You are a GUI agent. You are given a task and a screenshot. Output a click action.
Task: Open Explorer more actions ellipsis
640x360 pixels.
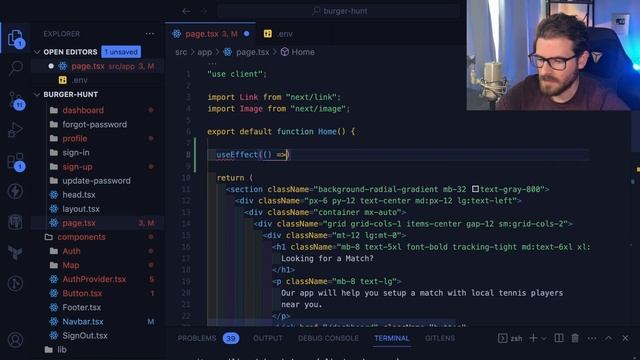point(150,34)
